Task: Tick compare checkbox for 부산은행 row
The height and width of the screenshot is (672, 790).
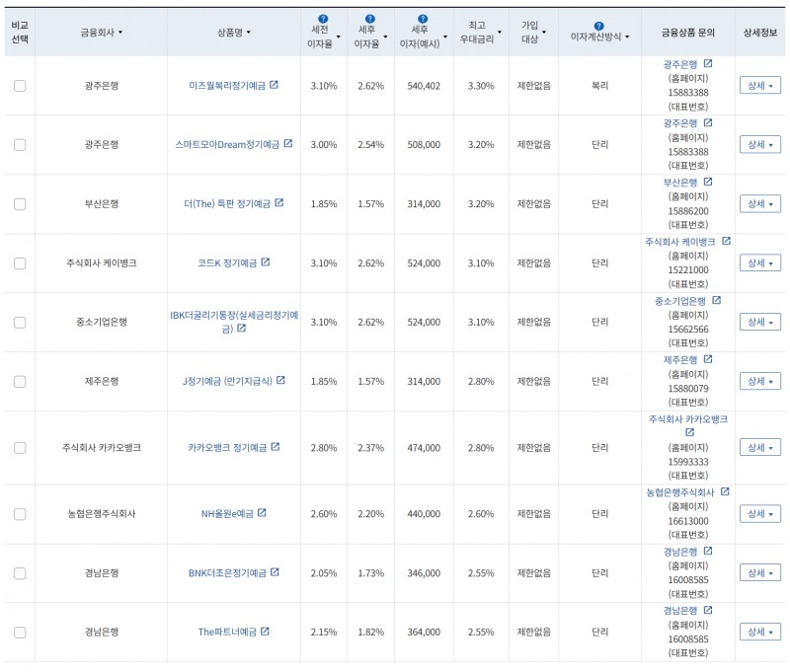Action: click(20, 204)
